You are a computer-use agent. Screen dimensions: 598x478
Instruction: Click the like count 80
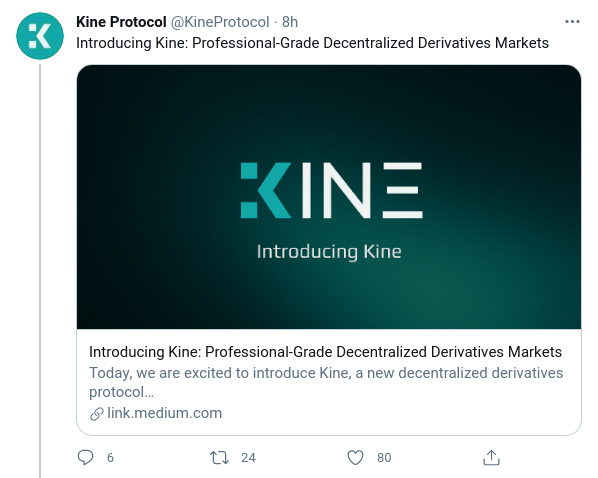click(384, 457)
